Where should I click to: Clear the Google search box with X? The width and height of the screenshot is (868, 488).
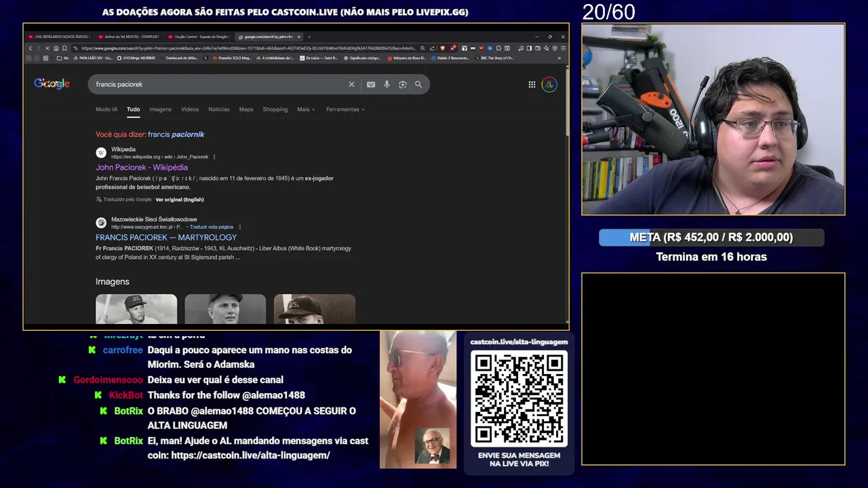tap(351, 84)
